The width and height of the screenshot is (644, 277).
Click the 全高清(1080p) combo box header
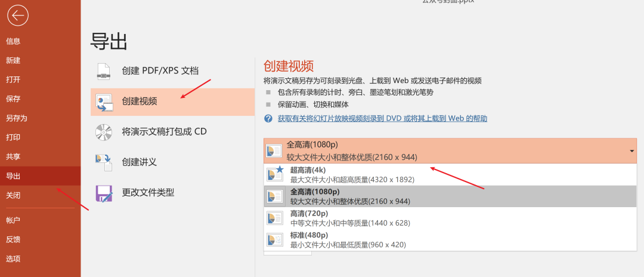450,151
